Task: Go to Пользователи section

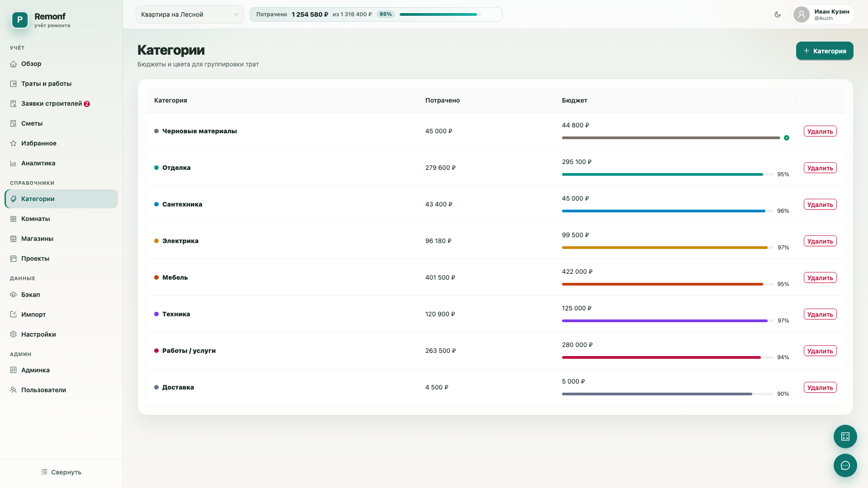Action: click(x=61, y=390)
